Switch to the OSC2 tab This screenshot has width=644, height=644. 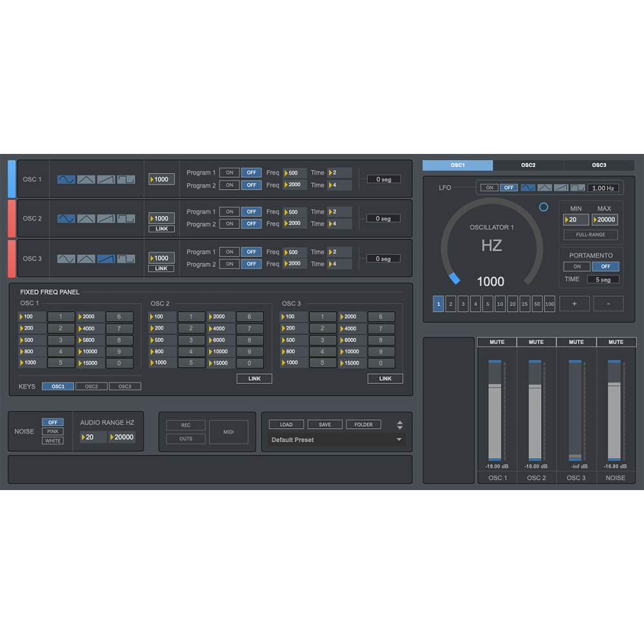[x=528, y=165]
